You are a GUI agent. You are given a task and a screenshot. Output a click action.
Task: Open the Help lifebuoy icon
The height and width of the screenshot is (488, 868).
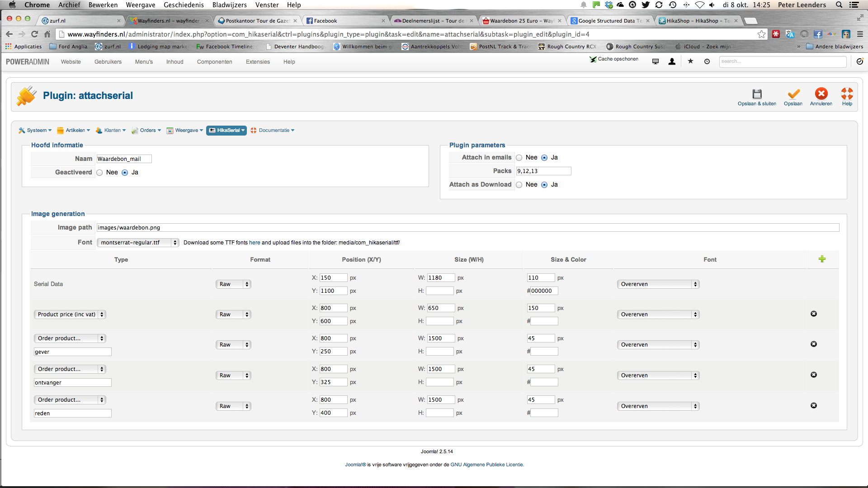(847, 94)
